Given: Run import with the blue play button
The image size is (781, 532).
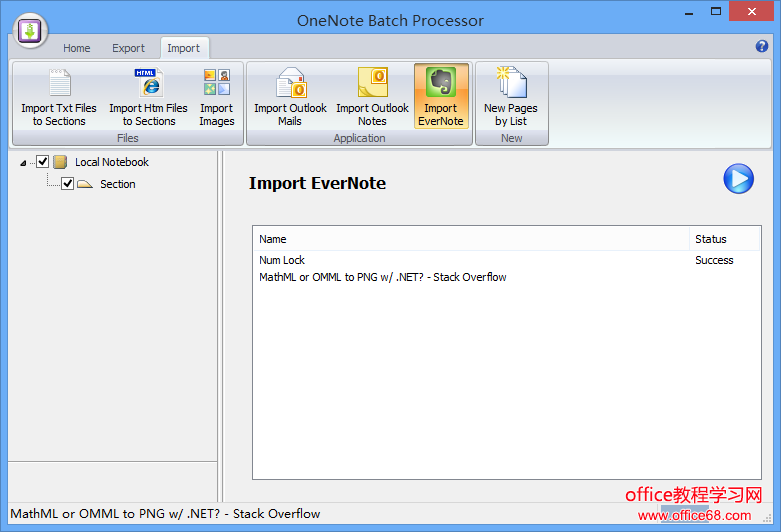Looking at the screenshot, I should [738, 179].
